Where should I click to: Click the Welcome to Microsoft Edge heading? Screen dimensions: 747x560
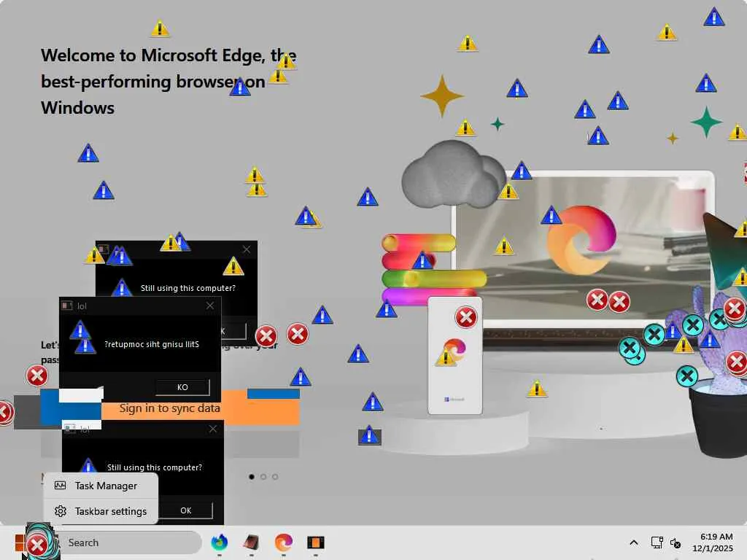(x=169, y=82)
